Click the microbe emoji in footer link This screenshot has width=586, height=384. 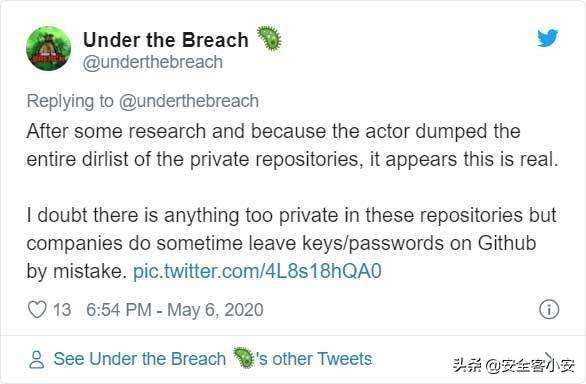243,358
